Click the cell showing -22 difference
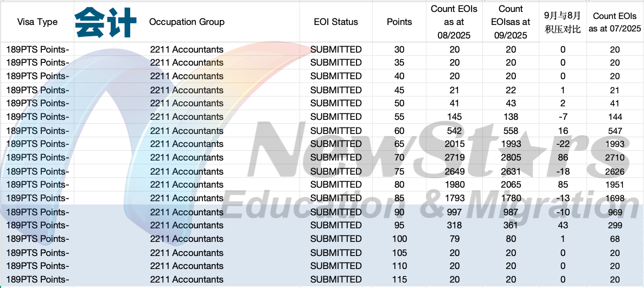This screenshot has width=644, height=288. [x=563, y=144]
